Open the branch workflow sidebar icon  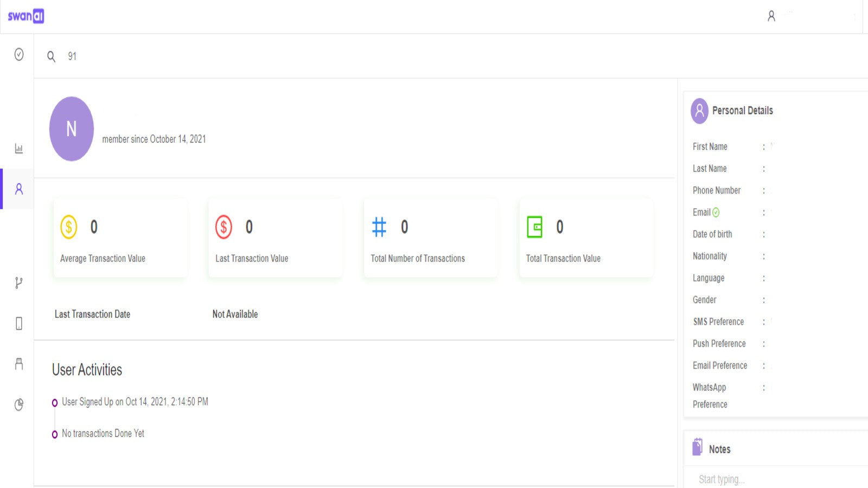19,283
